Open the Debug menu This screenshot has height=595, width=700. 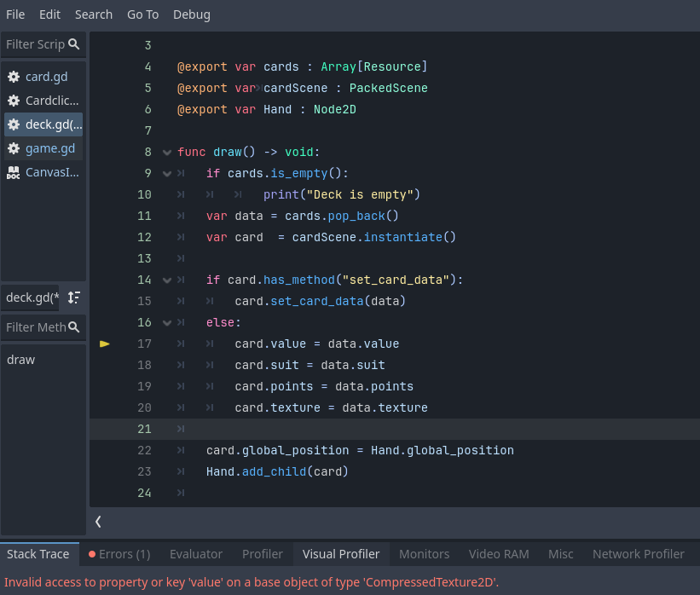[191, 14]
